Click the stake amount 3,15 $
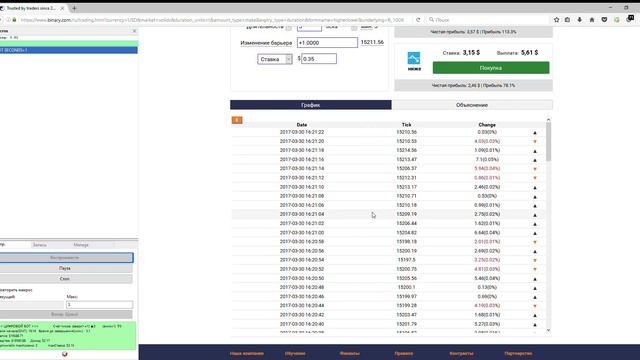 [471, 53]
